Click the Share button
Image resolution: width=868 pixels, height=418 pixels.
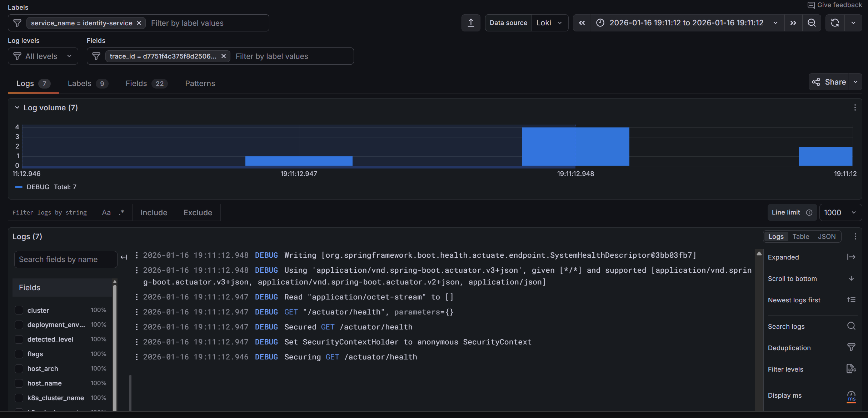(x=829, y=82)
